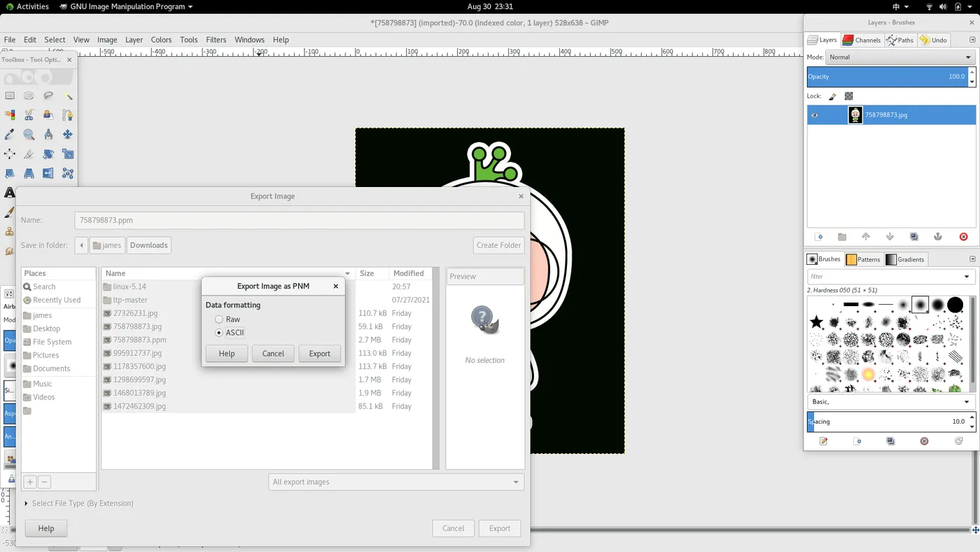Select the Scale tool

point(68,154)
